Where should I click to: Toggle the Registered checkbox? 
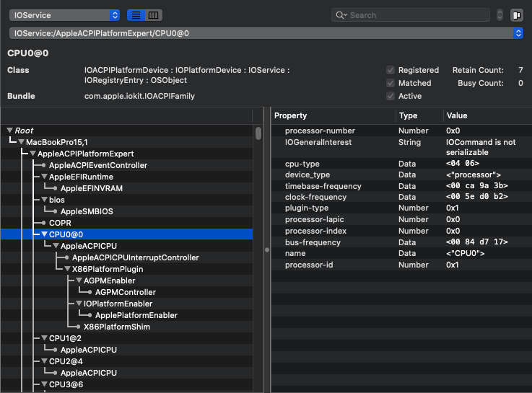(x=391, y=70)
